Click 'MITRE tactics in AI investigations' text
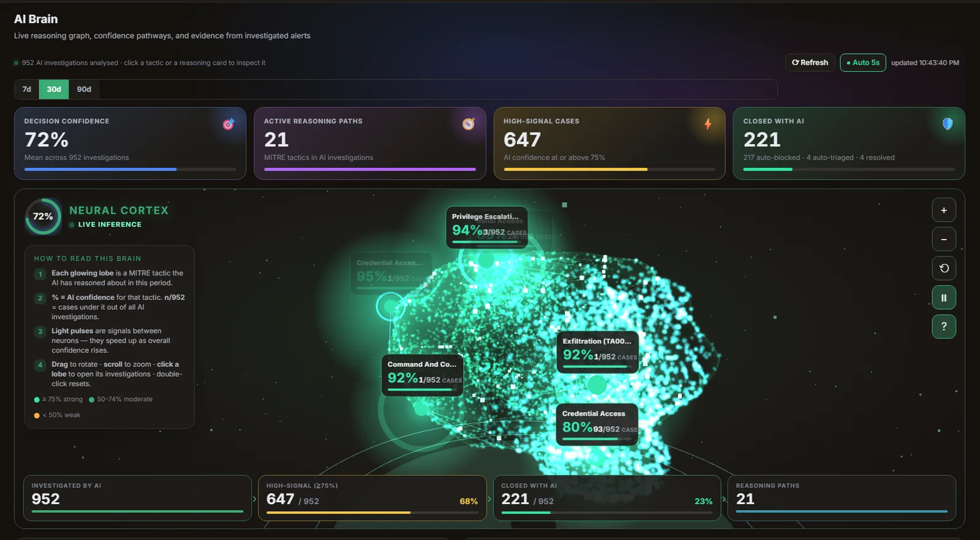Screen dimensions: 980x540 click(x=318, y=157)
